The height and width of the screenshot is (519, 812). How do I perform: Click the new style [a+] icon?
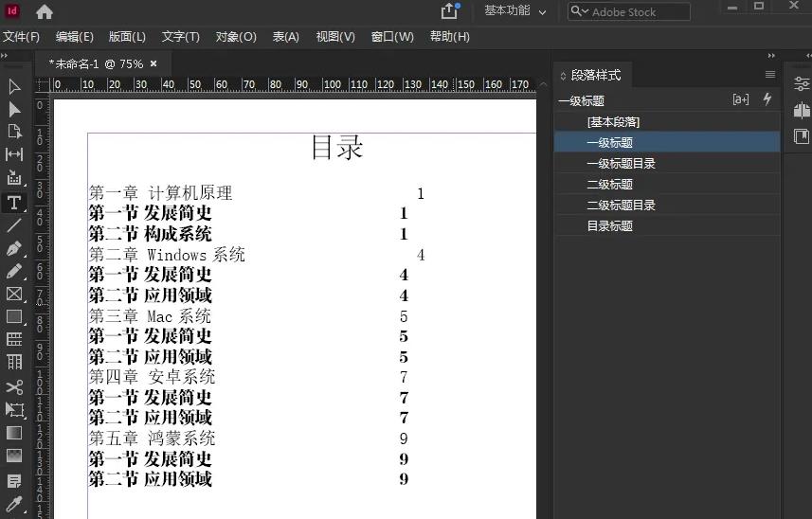741,99
